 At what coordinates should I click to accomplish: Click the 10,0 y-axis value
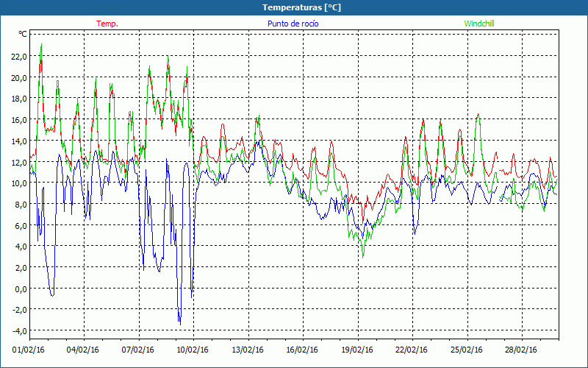coord(19,183)
